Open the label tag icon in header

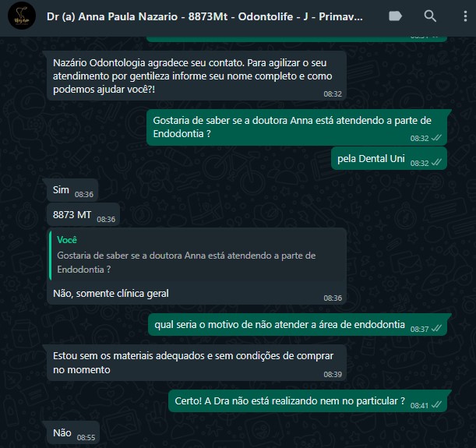click(395, 16)
